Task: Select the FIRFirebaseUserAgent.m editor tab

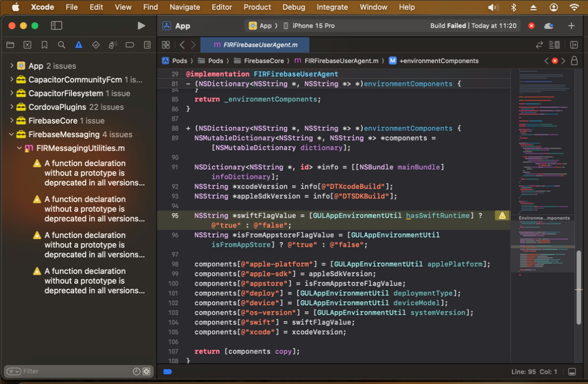Action: coord(255,45)
